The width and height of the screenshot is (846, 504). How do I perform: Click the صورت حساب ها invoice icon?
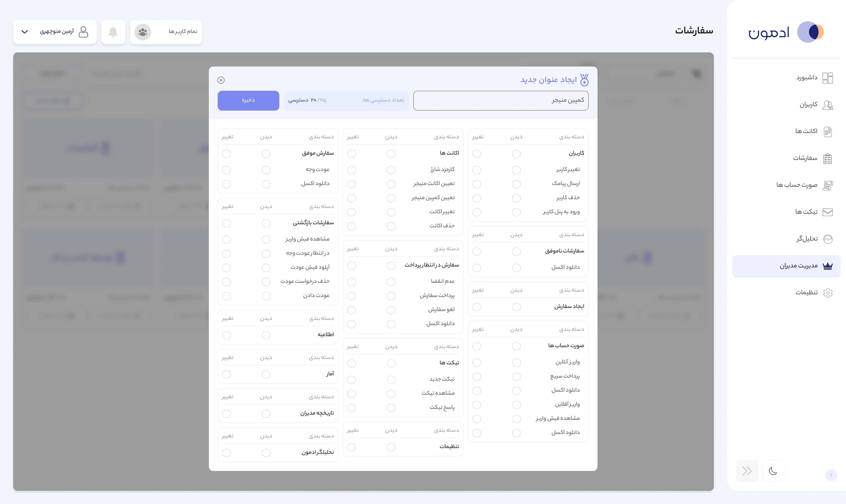(x=828, y=185)
